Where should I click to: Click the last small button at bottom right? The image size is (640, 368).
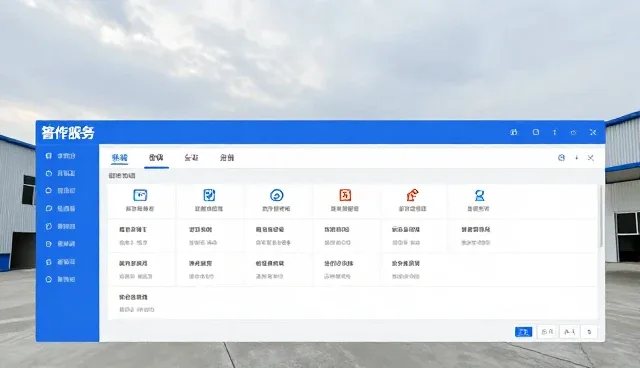click(x=589, y=332)
